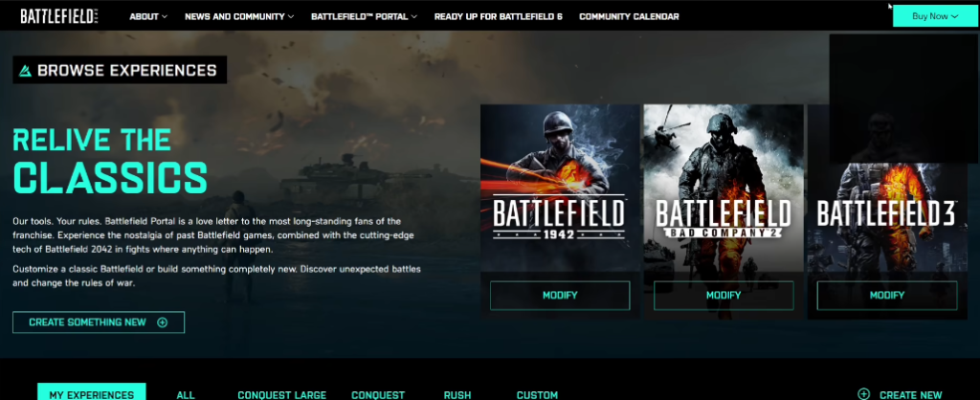980x400 pixels.
Task: Click plus icon beside Create New
Action: (864, 393)
